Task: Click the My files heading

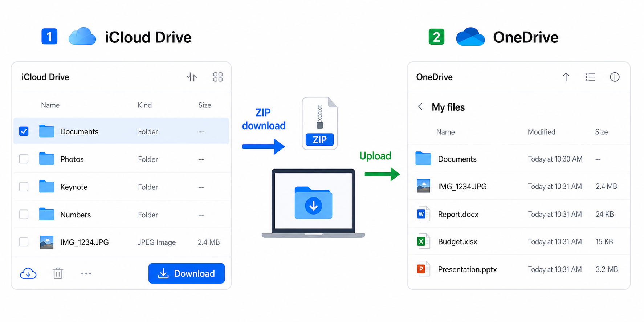Action: click(x=448, y=107)
